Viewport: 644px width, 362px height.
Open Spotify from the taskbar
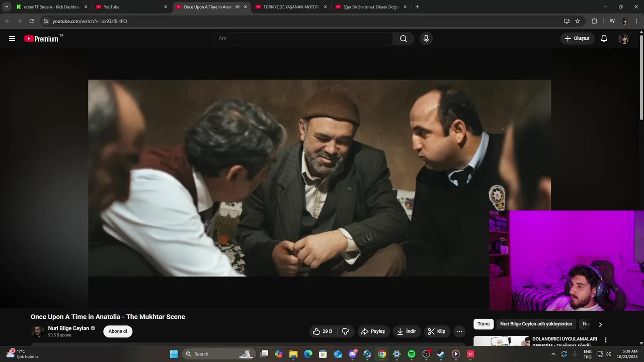(x=411, y=354)
